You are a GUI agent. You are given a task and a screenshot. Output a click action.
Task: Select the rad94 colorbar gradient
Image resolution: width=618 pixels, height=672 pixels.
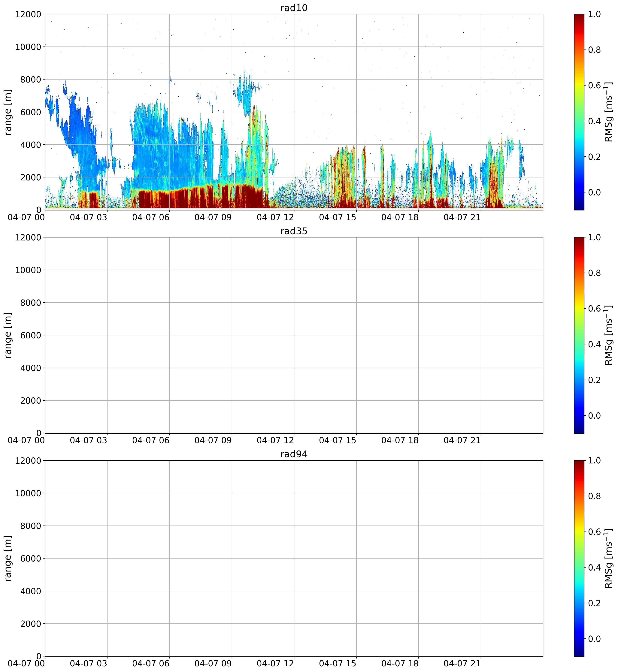tap(579, 558)
